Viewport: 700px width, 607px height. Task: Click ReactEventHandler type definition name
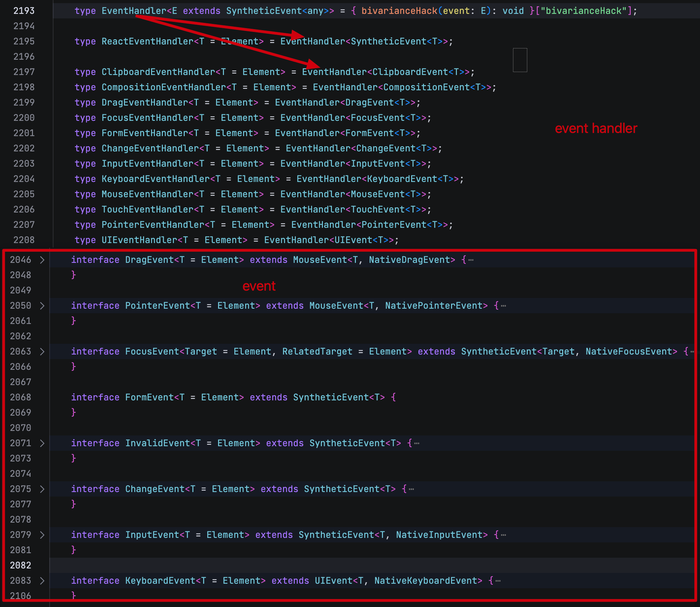147,41
